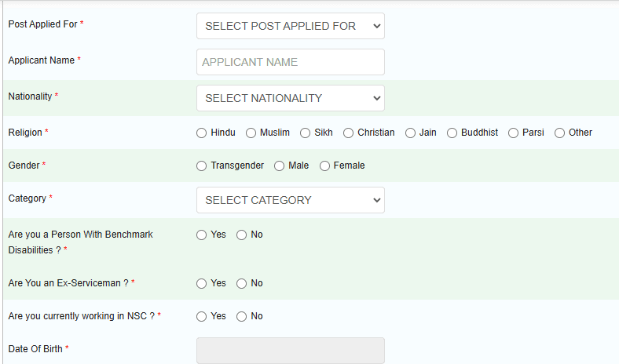Select Yes for Benchmark Disabilities
619x364 pixels.
(202, 235)
